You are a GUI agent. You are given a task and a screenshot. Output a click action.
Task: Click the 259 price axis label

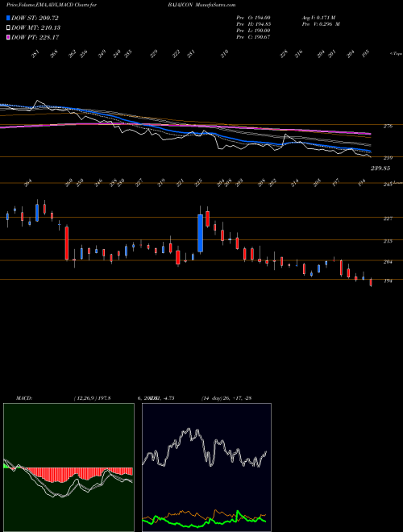[x=388, y=158]
